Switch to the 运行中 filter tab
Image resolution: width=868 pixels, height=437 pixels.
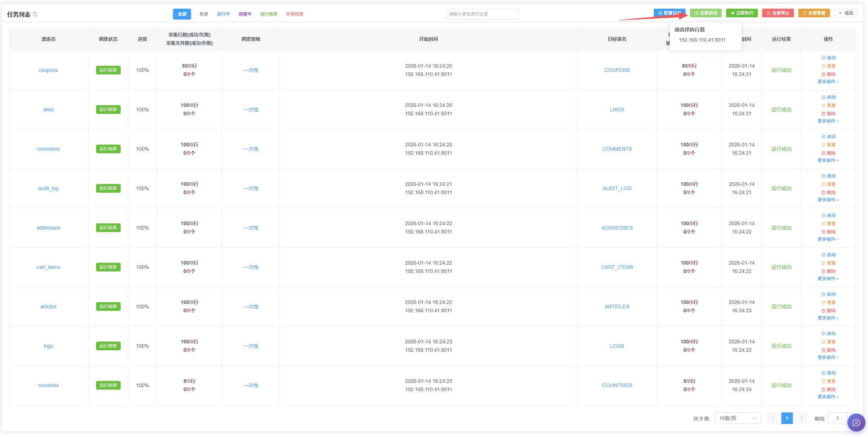[223, 14]
